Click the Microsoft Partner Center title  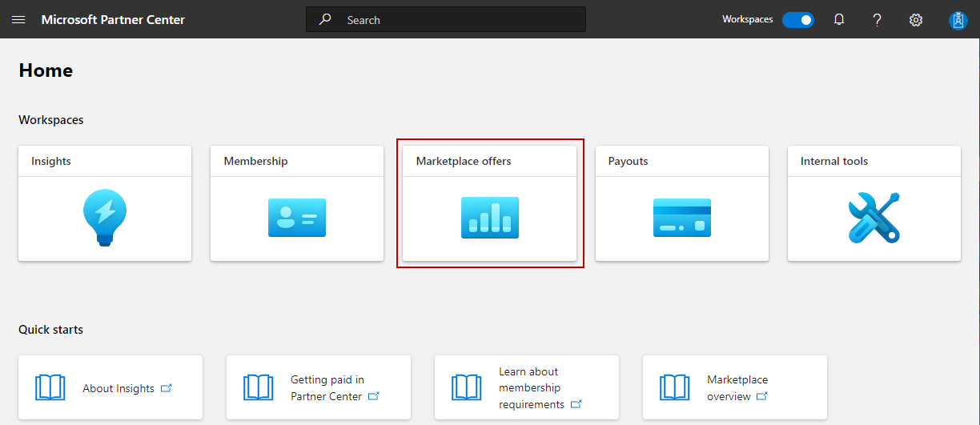[113, 19]
